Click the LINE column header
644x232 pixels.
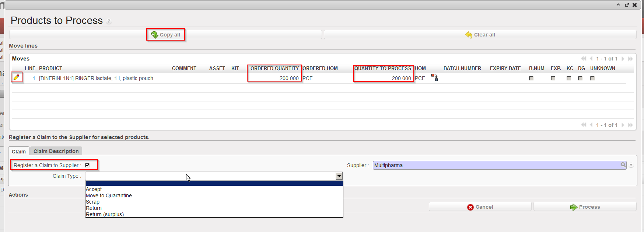[30, 68]
